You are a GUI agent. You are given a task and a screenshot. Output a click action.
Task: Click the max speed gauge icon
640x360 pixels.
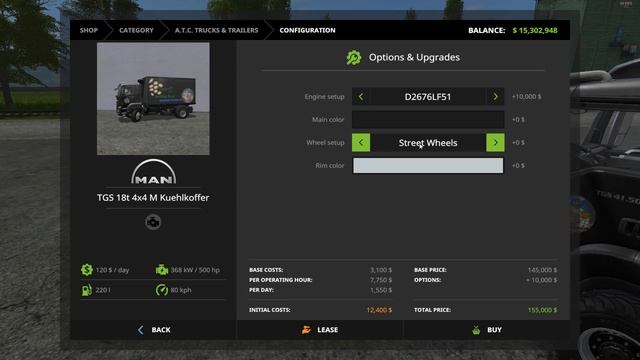point(162,290)
